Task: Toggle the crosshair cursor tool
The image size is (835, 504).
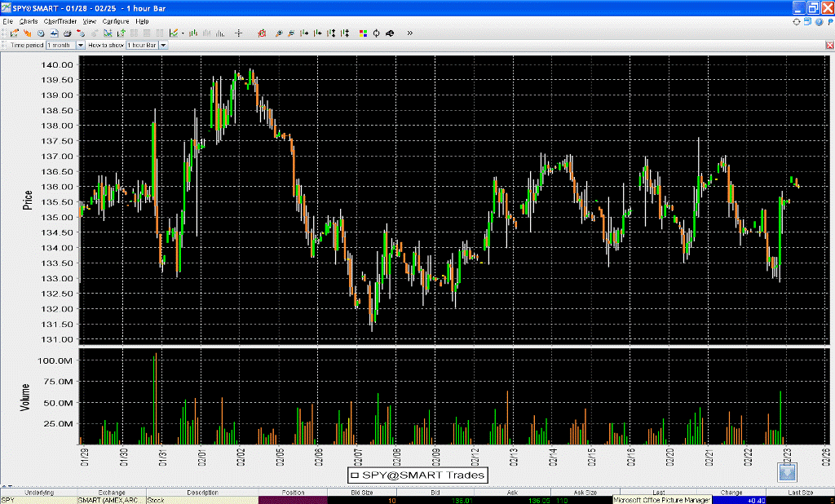Action: click(x=239, y=33)
